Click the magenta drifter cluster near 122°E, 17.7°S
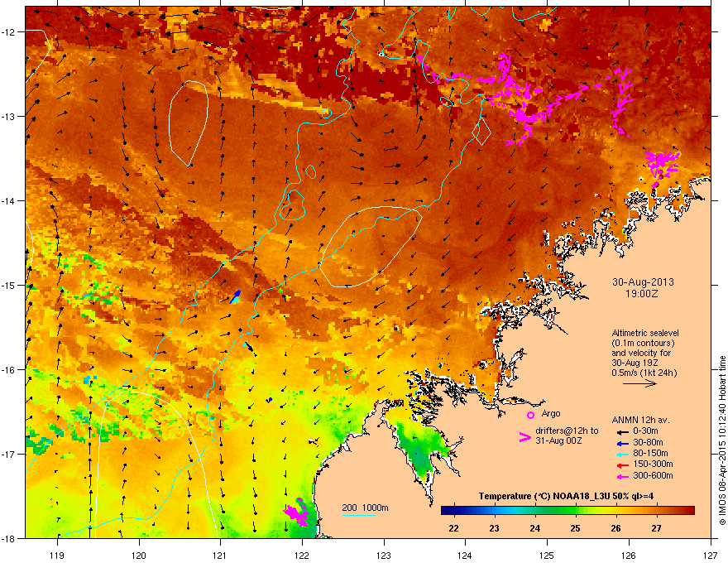This screenshot has width=728, height=563. pos(296,512)
